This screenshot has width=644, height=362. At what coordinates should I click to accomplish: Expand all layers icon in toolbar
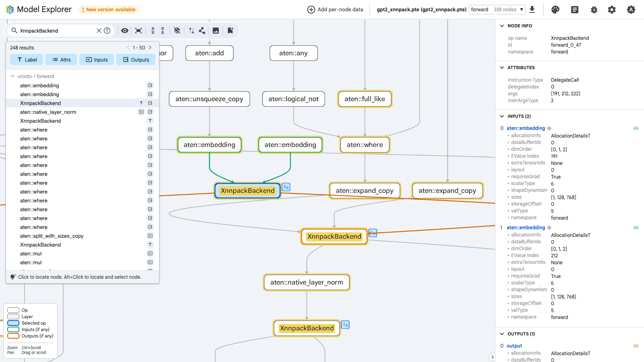(153, 31)
